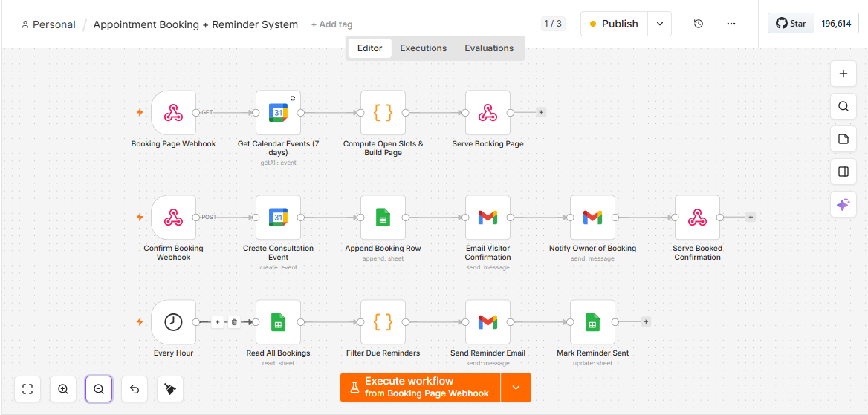
Task: Click the Confirm Booking Webhook trigger lightning bolt
Action: [x=140, y=217]
